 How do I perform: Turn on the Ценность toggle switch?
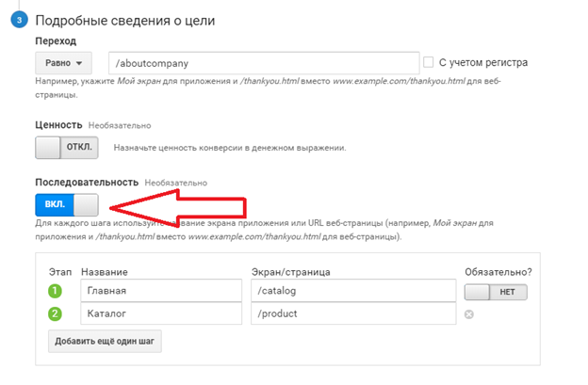click(67, 148)
